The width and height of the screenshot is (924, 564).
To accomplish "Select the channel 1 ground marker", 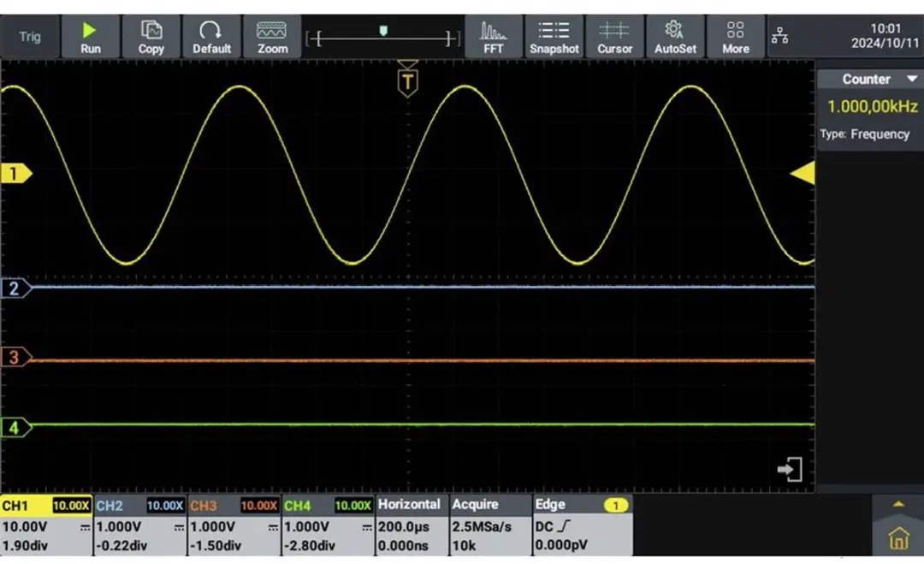I will pyautogui.click(x=16, y=173).
